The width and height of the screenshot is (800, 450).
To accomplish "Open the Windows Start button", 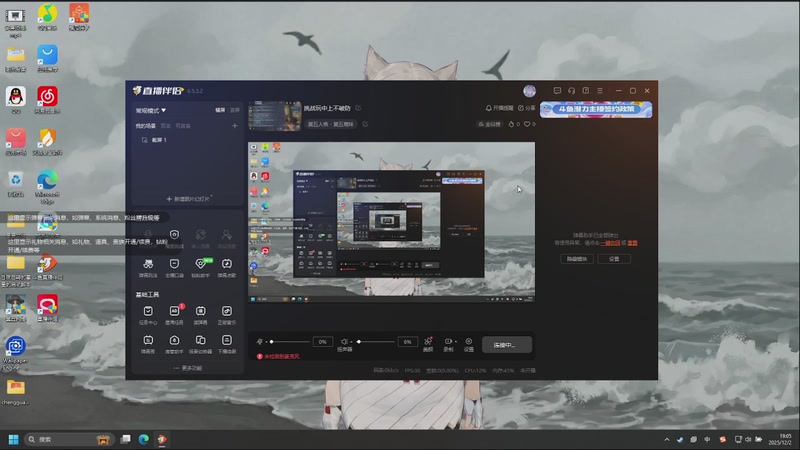I will [x=13, y=439].
